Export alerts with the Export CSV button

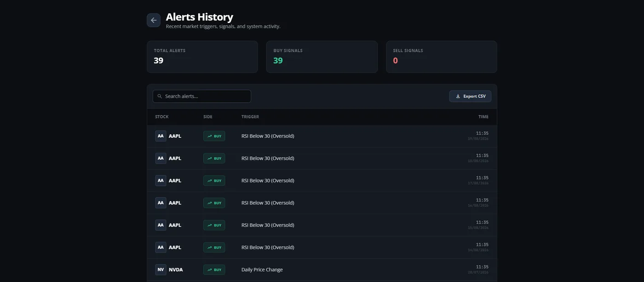coord(470,96)
